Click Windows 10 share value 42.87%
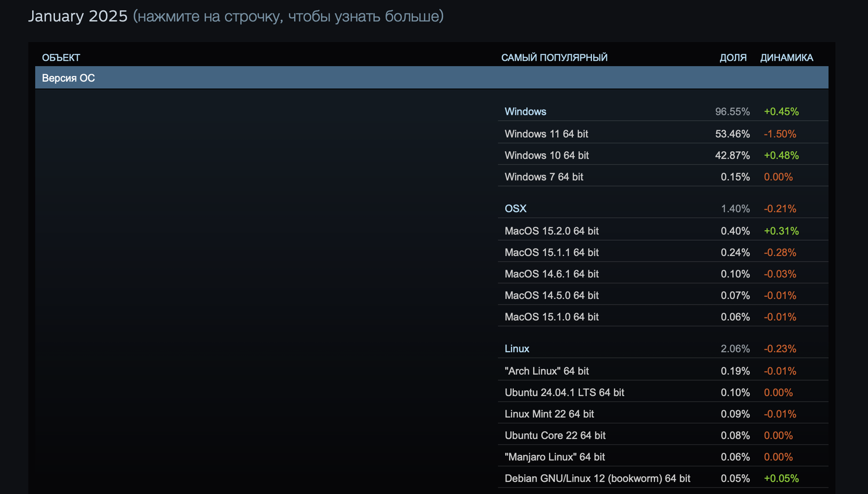This screenshot has height=494, width=868. click(733, 155)
